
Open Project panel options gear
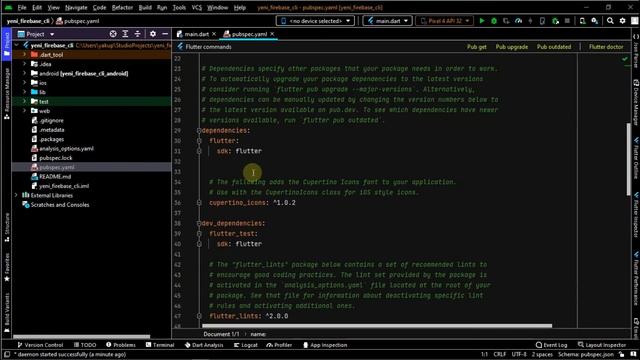[x=153, y=34]
